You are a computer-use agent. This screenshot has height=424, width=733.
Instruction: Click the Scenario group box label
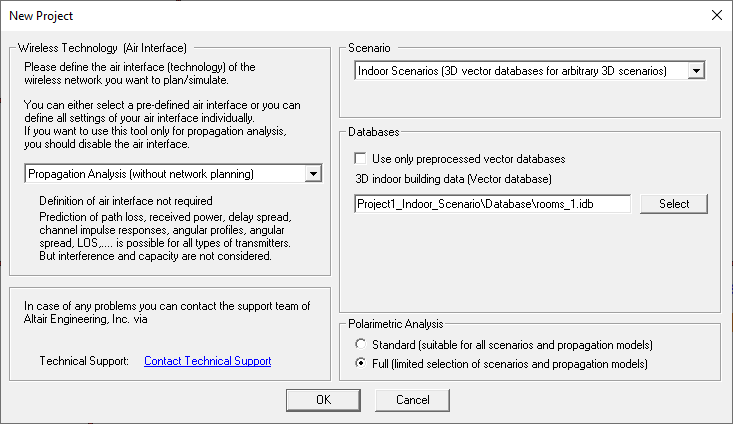(369, 48)
